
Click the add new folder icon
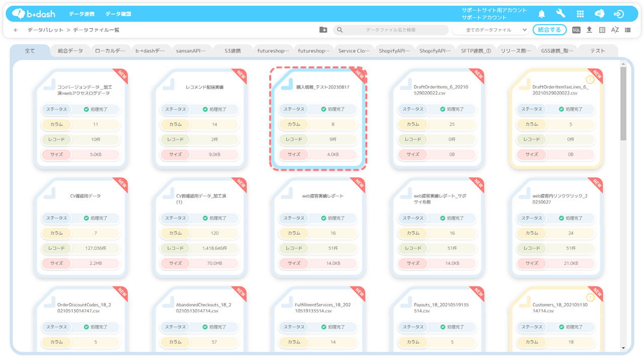324,30
